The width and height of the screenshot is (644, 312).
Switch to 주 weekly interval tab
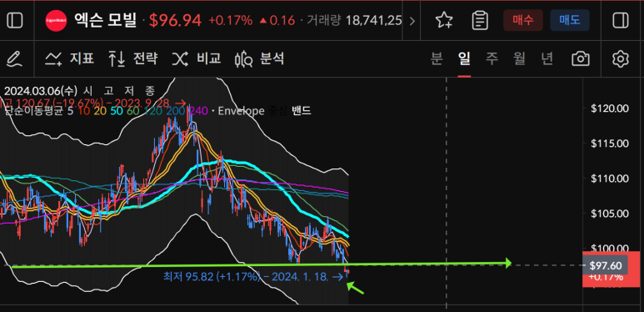click(x=492, y=59)
